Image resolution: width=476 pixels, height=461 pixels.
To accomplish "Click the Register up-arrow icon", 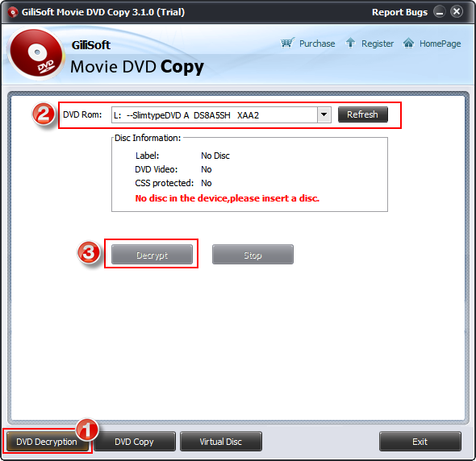I will (x=350, y=43).
